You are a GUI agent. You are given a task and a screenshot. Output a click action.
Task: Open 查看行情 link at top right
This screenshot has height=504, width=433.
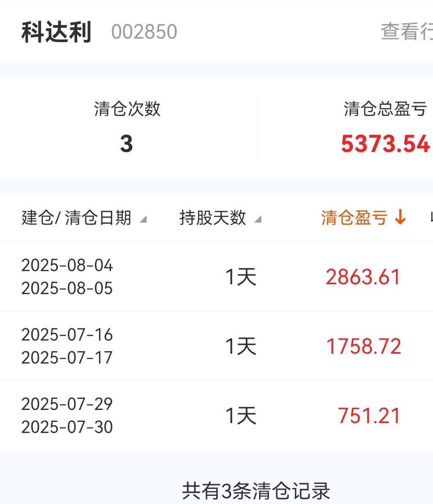point(407,32)
